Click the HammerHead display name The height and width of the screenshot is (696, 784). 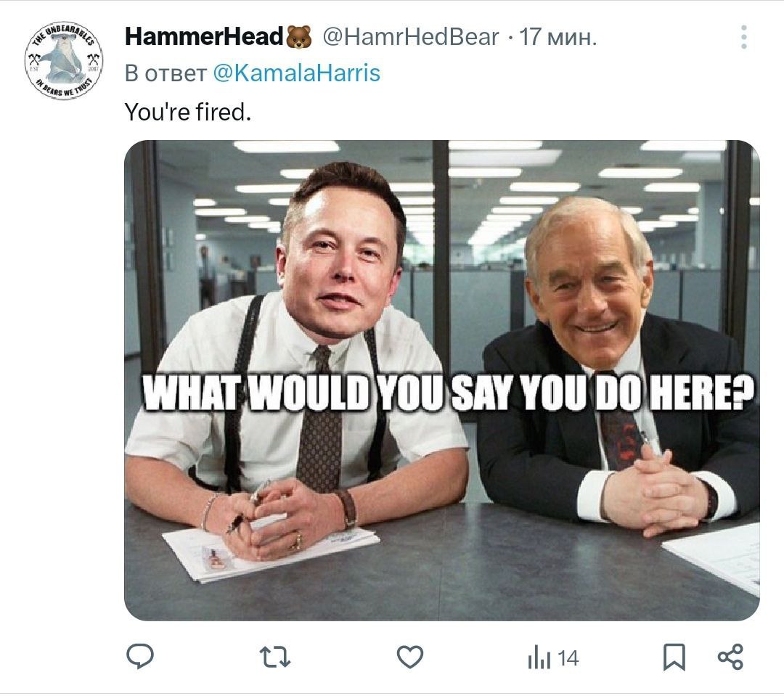tap(204, 36)
